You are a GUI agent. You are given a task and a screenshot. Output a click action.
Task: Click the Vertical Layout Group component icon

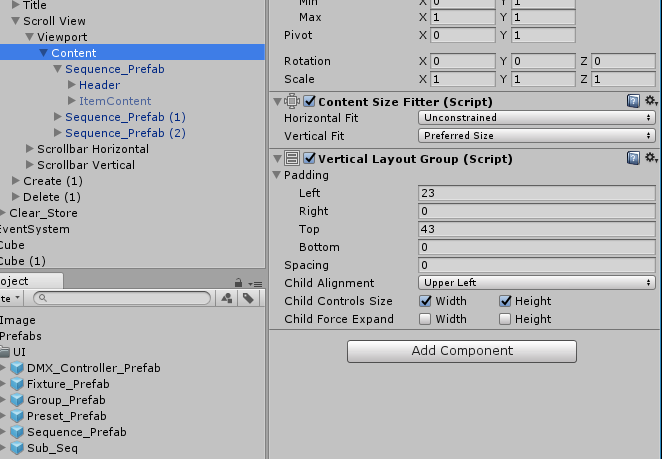click(292, 158)
